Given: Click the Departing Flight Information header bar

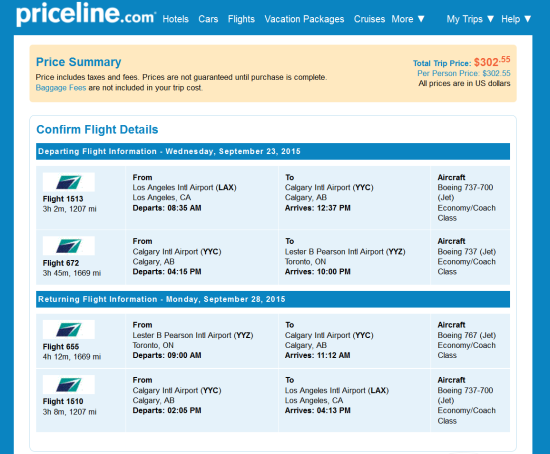Looking at the screenshot, I should click(x=273, y=151).
